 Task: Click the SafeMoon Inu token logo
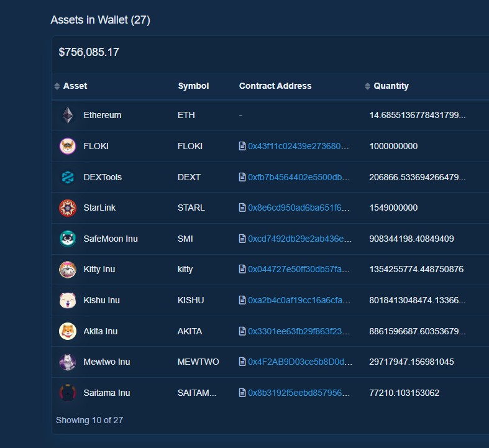tap(68, 239)
